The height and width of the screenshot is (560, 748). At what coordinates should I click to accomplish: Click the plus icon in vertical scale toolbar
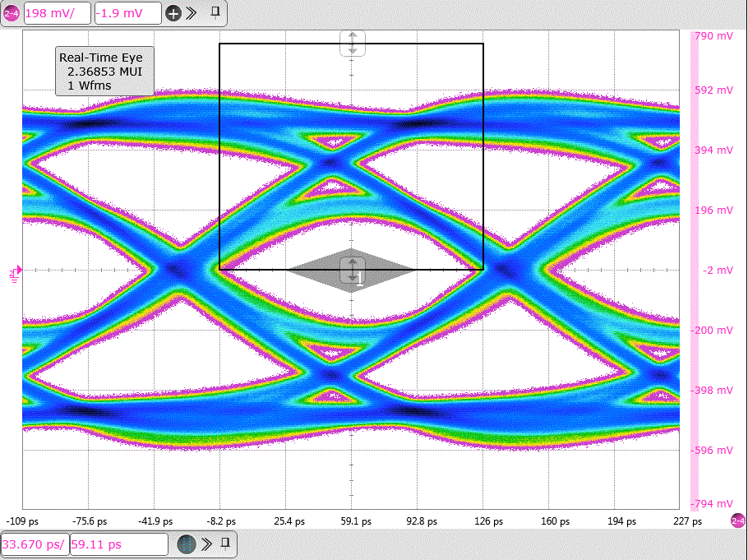pyautogui.click(x=173, y=13)
